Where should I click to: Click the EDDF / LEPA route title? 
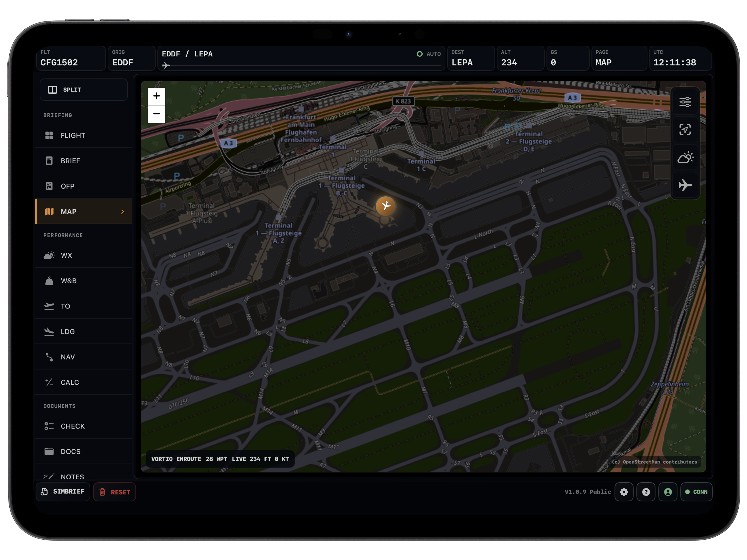pyautogui.click(x=187, y=54)
